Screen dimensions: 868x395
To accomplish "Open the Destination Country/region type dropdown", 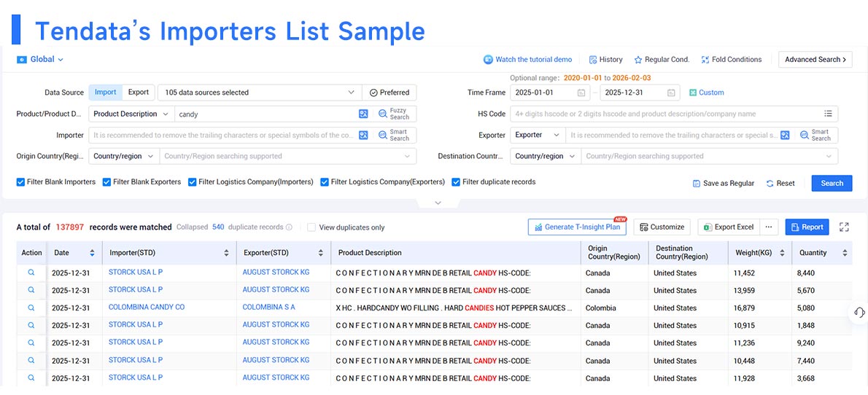I will click(546, 156).
